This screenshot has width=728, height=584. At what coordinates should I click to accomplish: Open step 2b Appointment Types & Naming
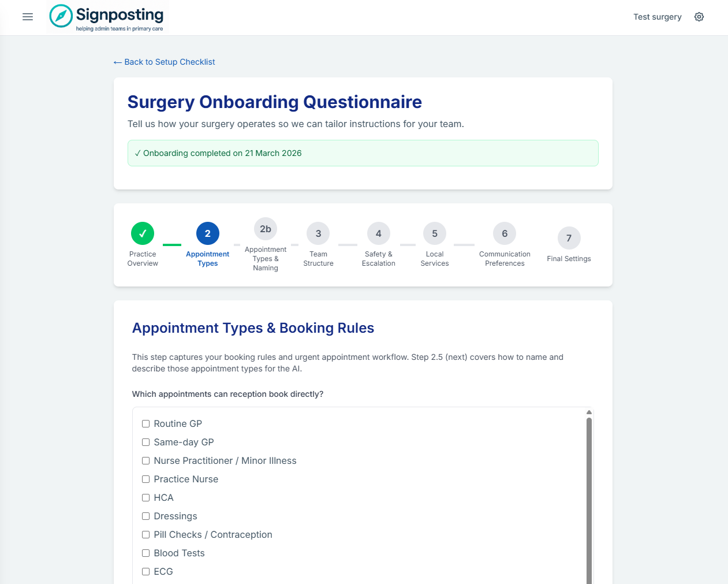(266, 229)
